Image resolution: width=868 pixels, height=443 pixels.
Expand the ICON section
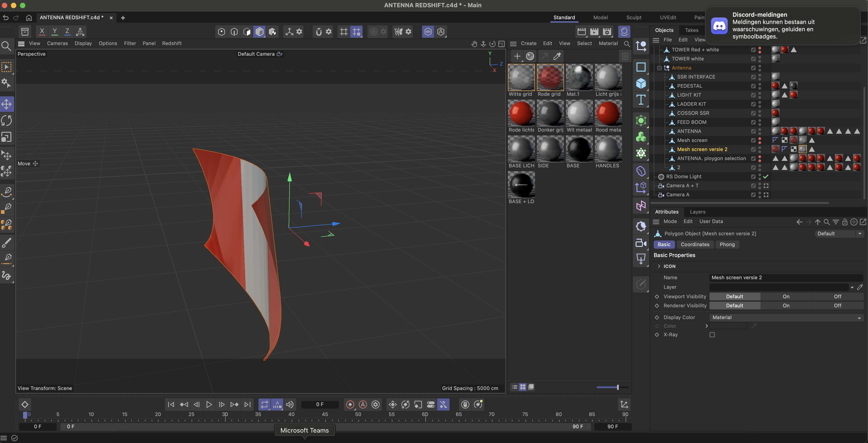click(659, 266)
